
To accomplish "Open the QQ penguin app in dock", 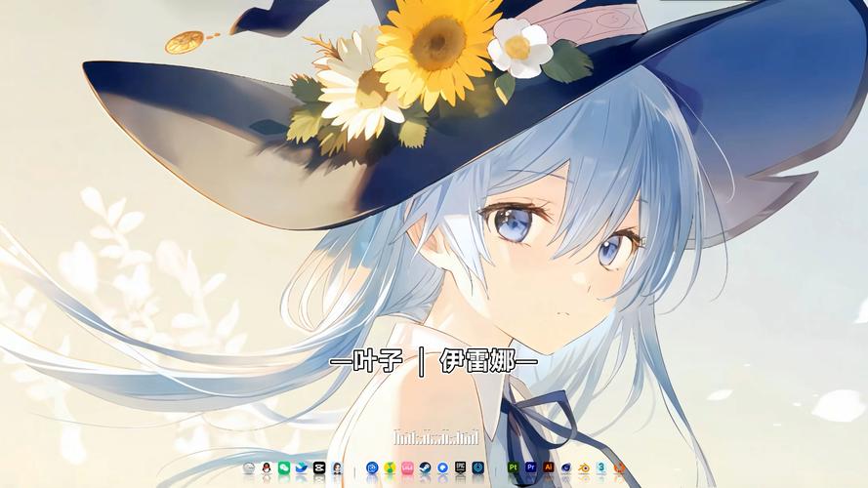I will [267, 468].
